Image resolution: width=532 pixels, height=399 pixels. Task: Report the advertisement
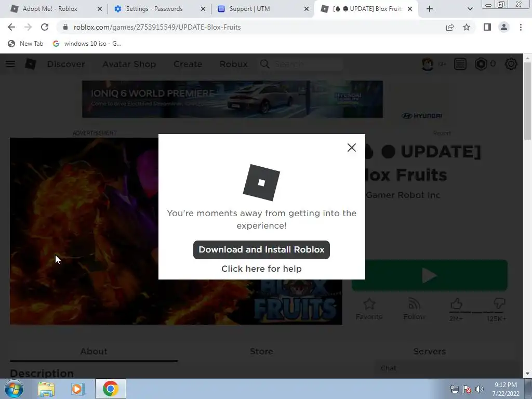pyautogui.click(x=442, y=133)
